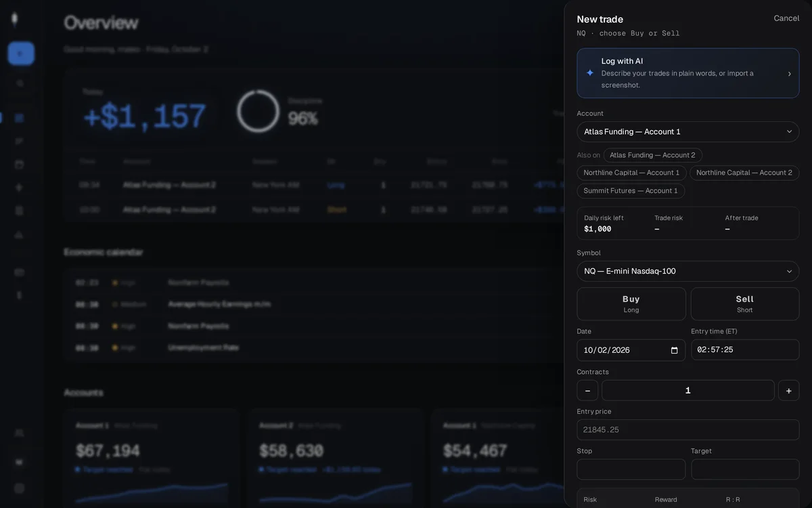Image resolution: width=812 pixels, height=508 pixels.
Task: Click the Date field showing 10/02/2026
Action: tap(631, 350)
